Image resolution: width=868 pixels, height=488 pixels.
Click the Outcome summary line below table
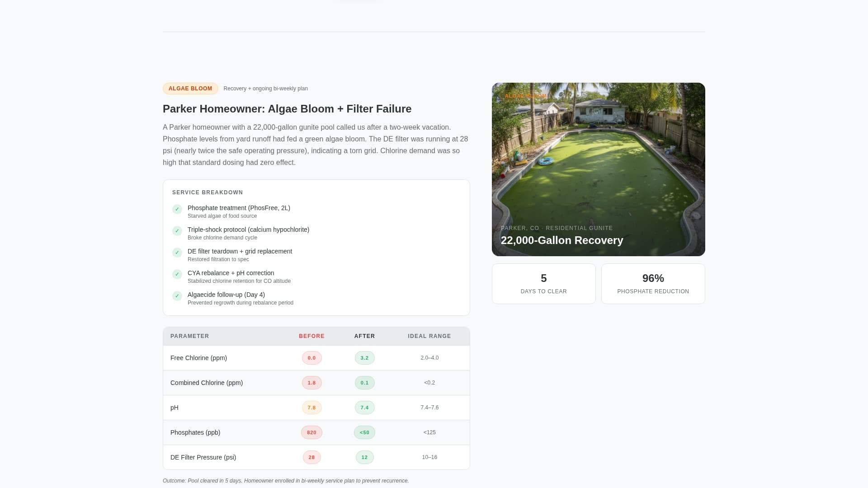(x=286, y=481)
